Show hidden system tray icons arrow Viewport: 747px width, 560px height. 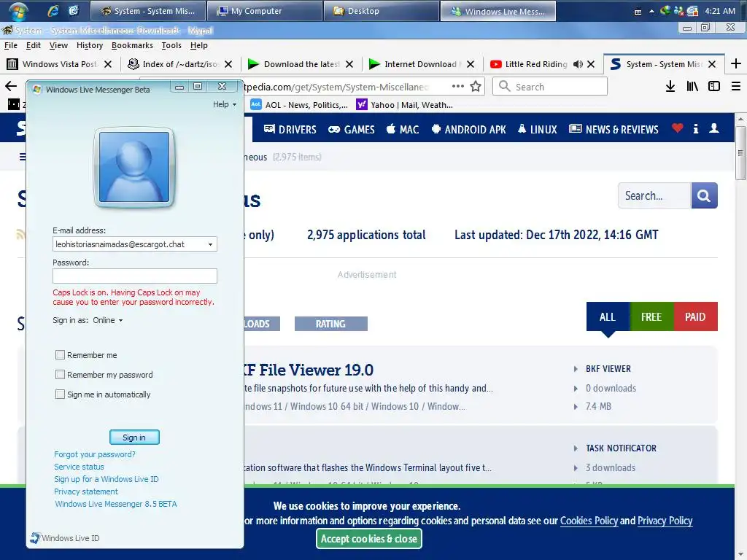pos(651,12)
